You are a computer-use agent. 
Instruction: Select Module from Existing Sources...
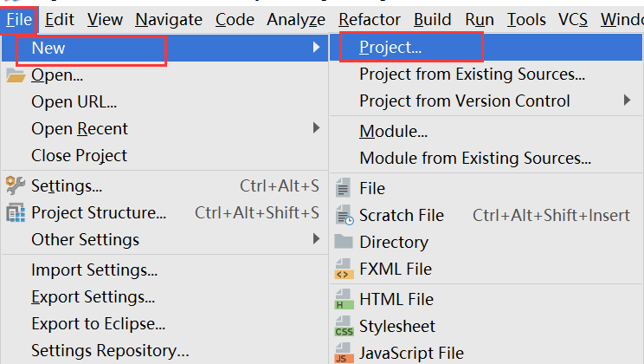pos(475,159)
